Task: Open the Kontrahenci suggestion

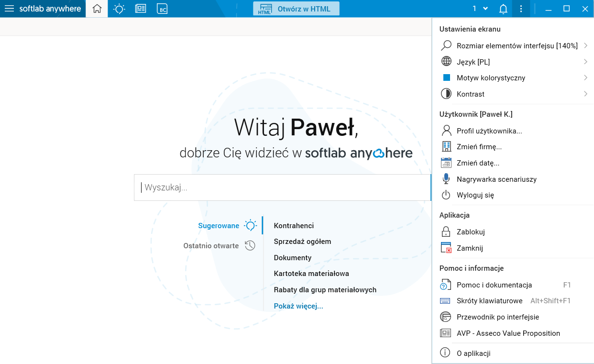Action: (294, 226)
